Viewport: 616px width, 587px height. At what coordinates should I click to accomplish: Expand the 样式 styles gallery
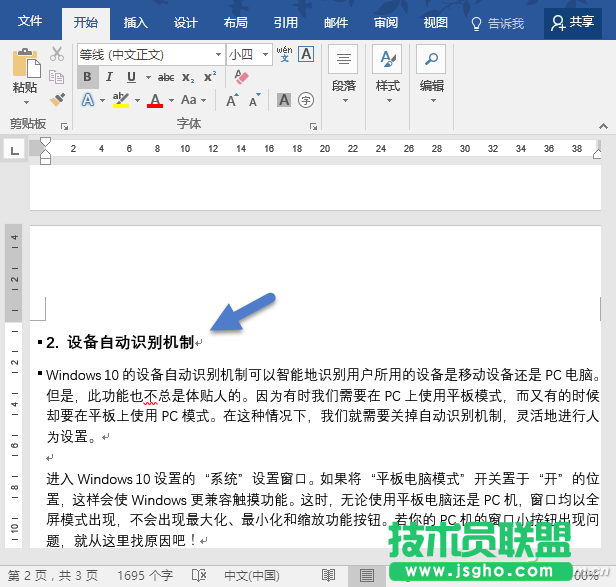pos(387,75)
